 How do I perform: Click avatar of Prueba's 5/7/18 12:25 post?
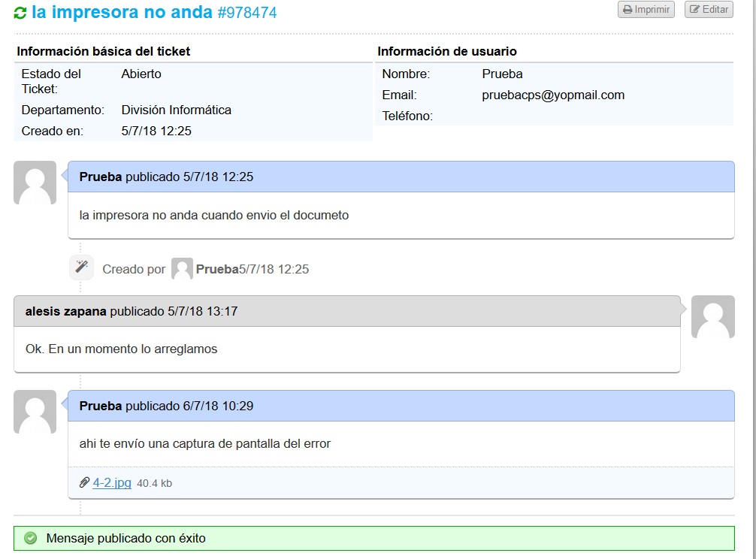tap(35, 183)
